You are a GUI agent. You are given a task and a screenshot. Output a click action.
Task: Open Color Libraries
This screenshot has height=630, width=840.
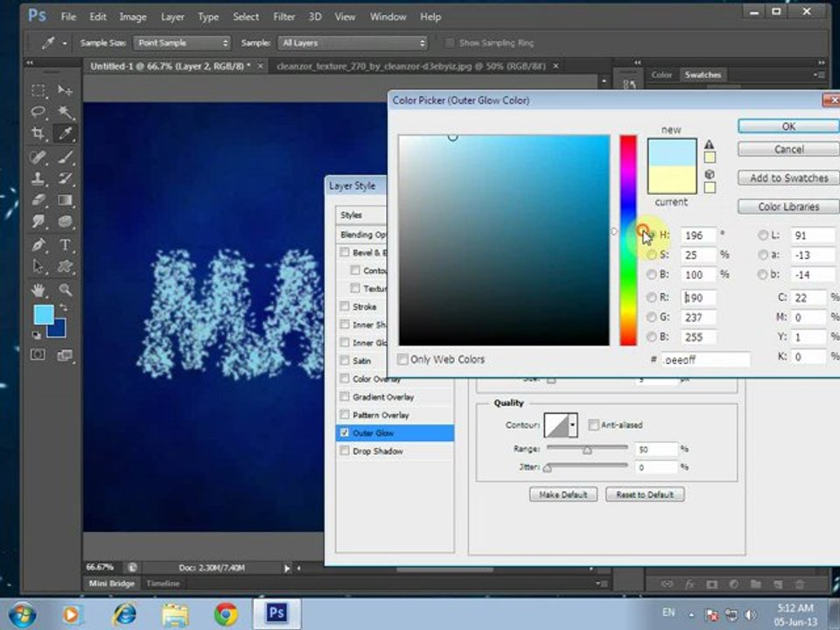788,206
